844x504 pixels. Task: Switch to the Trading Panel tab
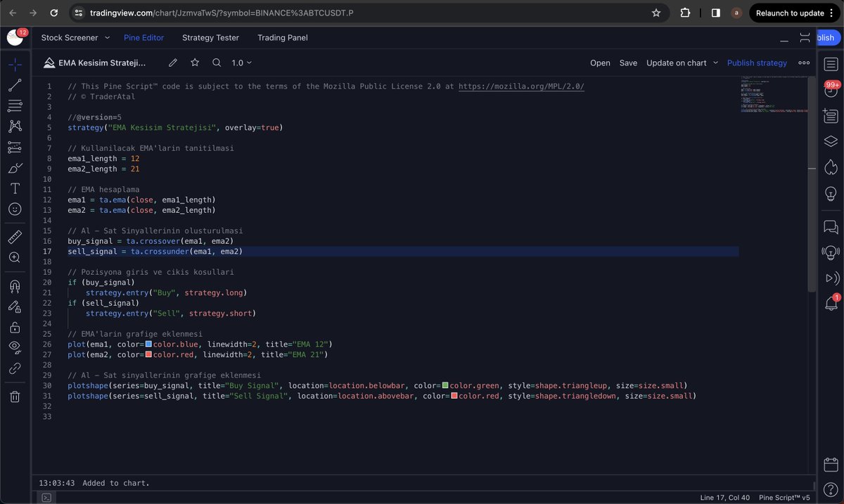tap(283, 37)
